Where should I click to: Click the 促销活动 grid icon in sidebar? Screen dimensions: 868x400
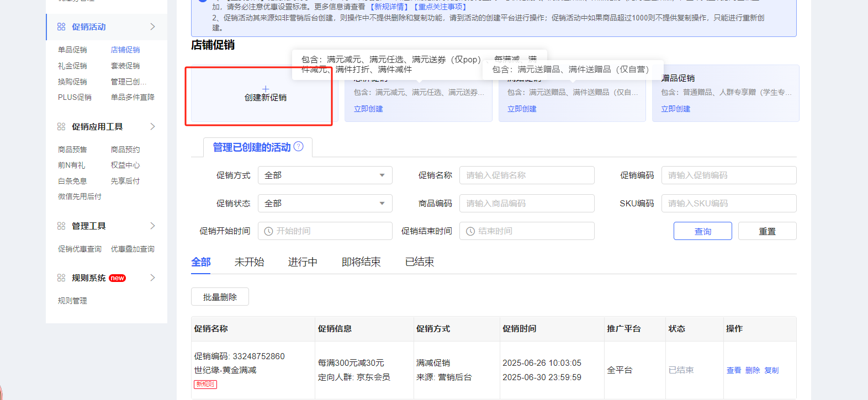point(61,26)
